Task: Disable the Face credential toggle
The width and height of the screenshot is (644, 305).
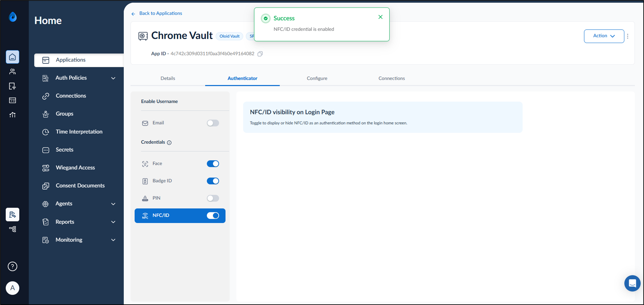Action: coord(213,164)
